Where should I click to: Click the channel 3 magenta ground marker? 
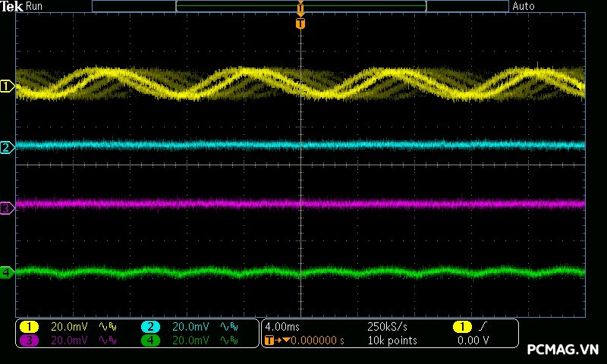(x=7, y=208)
